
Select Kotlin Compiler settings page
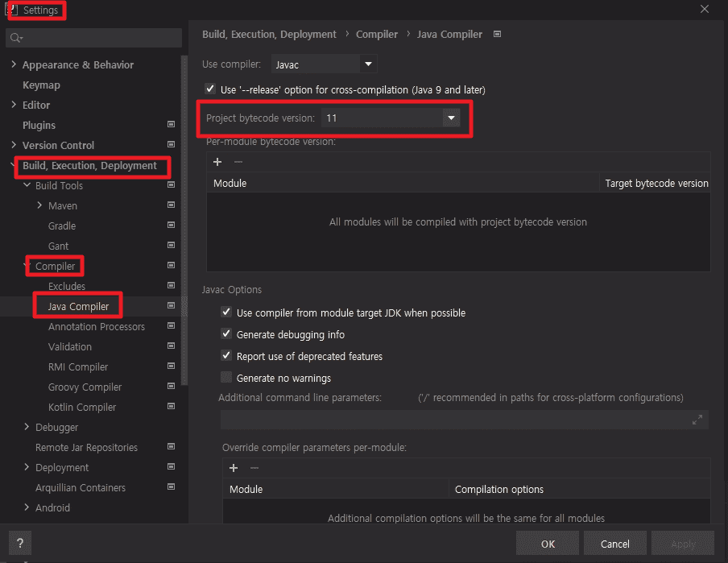[x=82, y=407]
